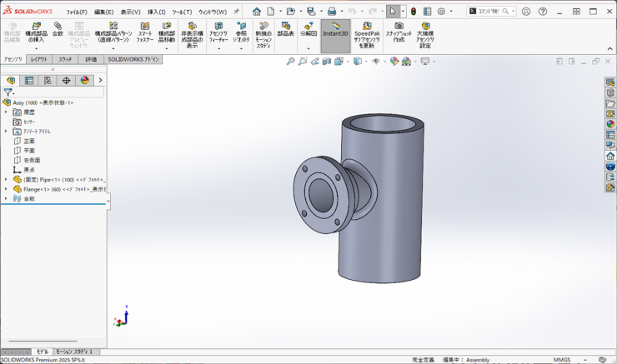Expand the Flange<1> component tree node
The height and width of the screenshot is (364, 617).
coord(6,189)
